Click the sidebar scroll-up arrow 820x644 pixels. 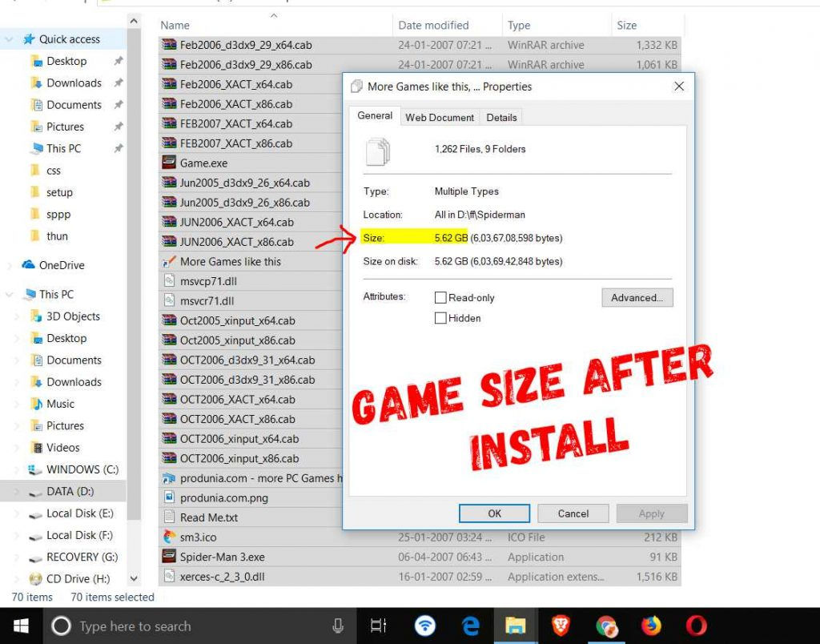coord(134,21)
